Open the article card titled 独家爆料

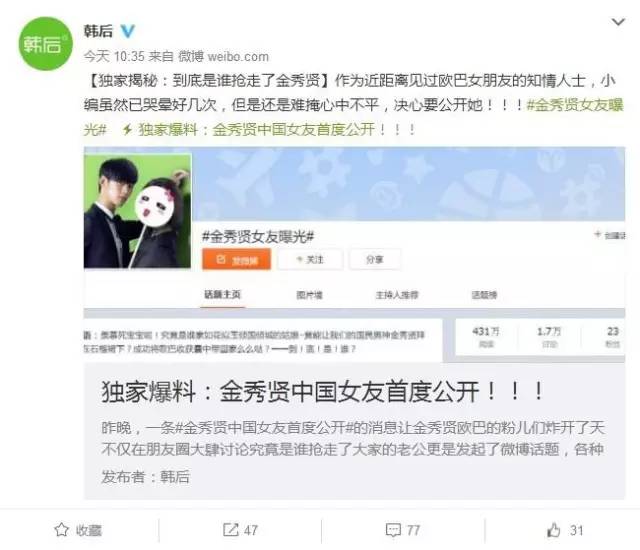[354, 431]
